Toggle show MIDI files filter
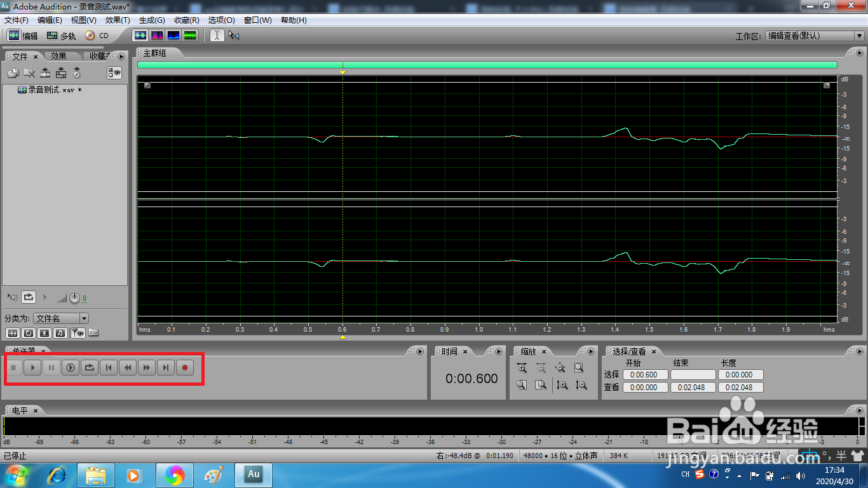 (60, 332)
